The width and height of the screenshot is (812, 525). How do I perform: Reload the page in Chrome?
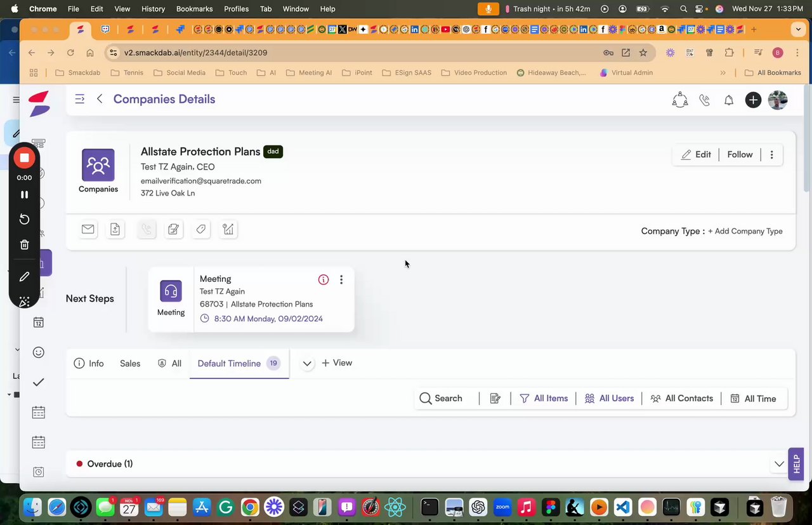tap(70, 53)
